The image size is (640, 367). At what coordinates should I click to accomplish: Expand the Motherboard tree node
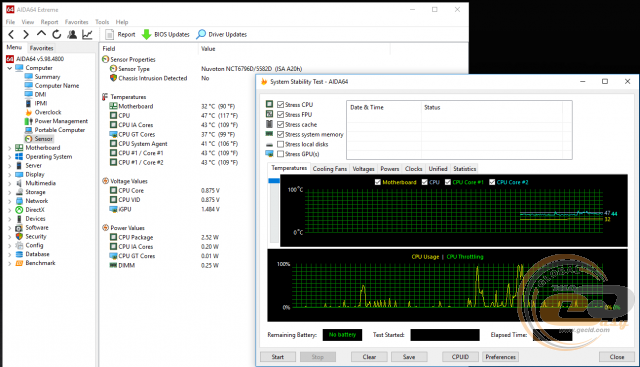[x=9, y=148]
